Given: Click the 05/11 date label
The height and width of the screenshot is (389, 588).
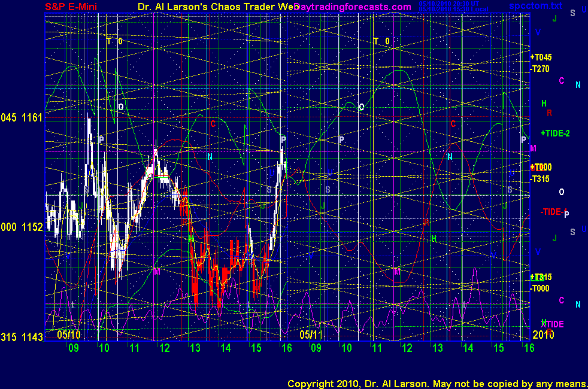Looking at the screenshot, I should (311, 335).
